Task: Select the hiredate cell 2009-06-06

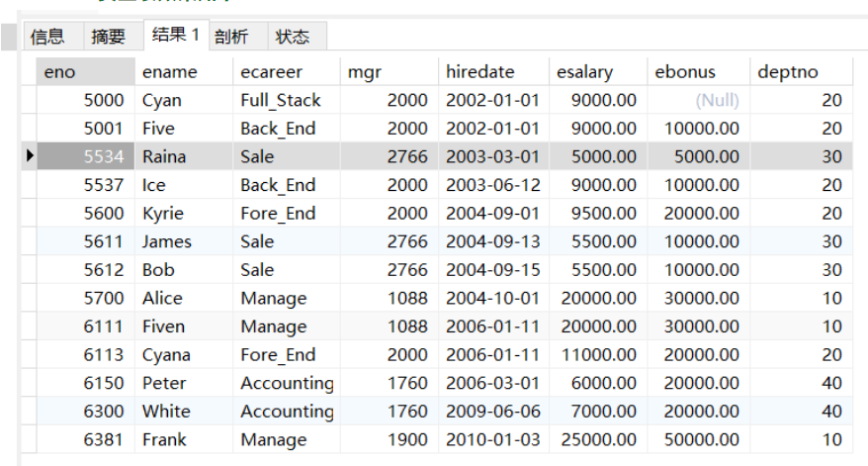Action: 492,411
